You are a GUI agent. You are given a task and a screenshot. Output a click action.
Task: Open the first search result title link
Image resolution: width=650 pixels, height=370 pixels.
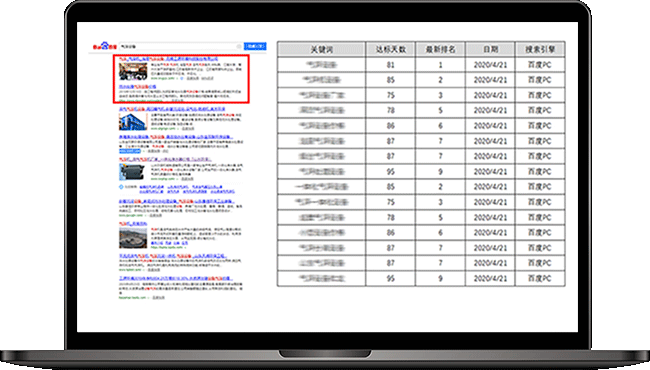tap(169, 59)
